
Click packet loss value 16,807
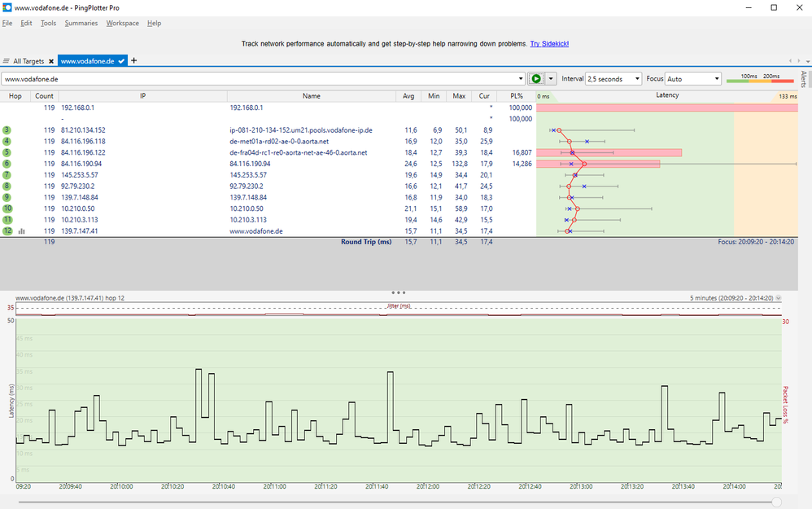pos(522,152)
